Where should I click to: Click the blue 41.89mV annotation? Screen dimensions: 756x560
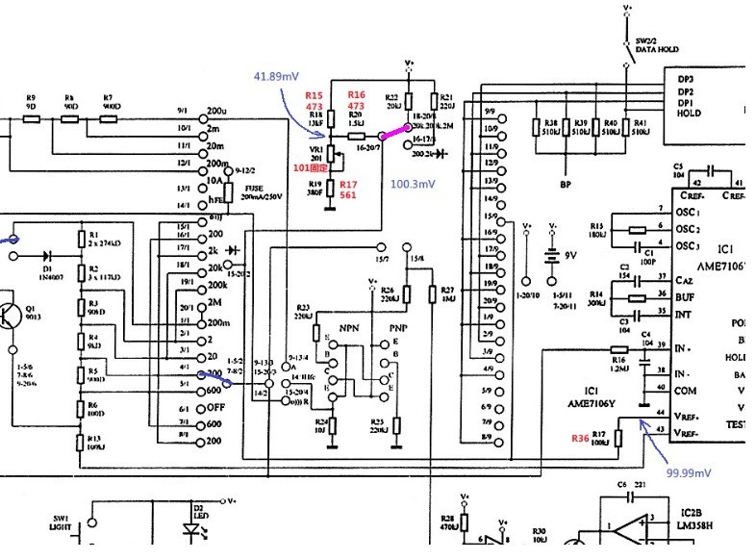pos(276,76)
